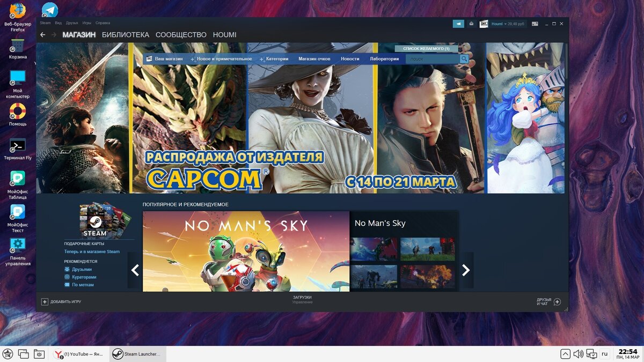Open the Список желаемого button
Screen dimensions: 644x362
click(x=426, y=48)
